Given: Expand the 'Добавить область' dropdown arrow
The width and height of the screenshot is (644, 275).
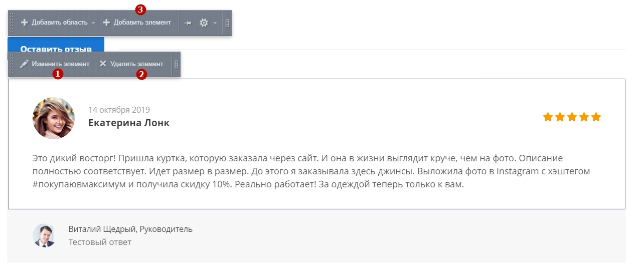Looking at the screenshot, I should click(x=93, y=23).
